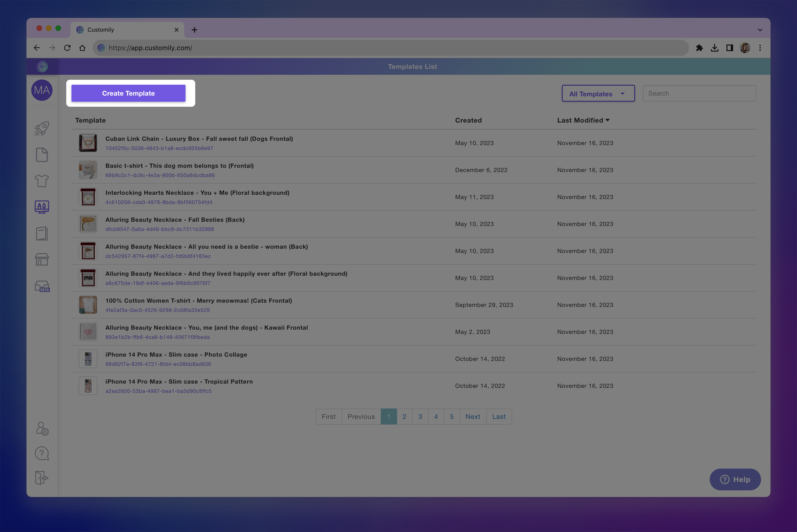The image size is (797, 532).
Task: Click the logout door icon
Action: pyautogui.click(x=41, y=478)
